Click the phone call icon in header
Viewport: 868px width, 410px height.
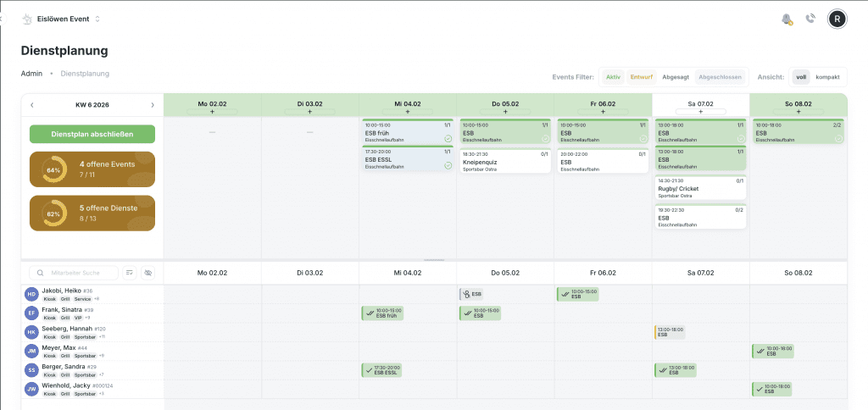[810, 19]
